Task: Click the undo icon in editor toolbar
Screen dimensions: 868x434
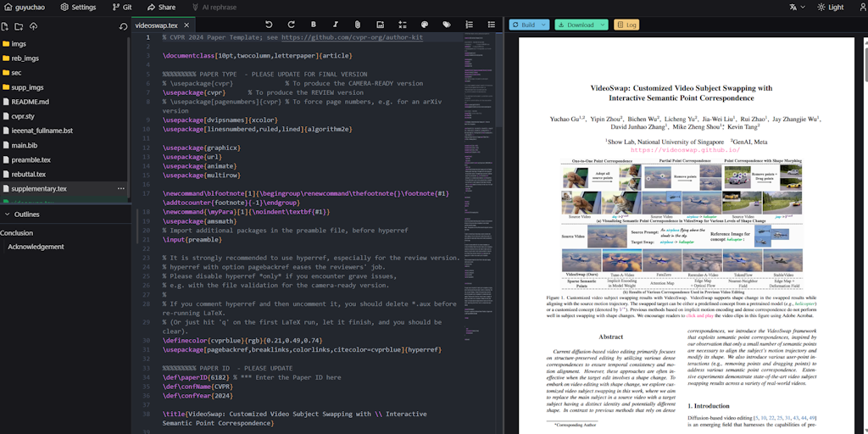Action: 269,25
